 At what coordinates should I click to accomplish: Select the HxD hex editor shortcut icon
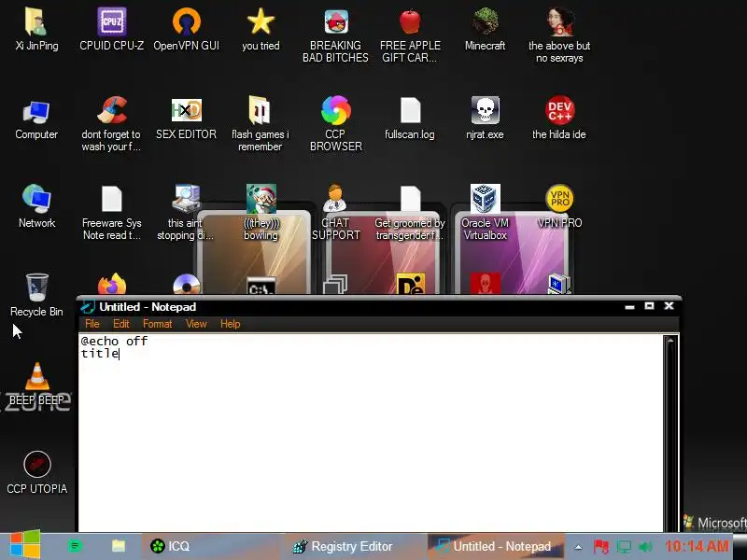[186, 110]
